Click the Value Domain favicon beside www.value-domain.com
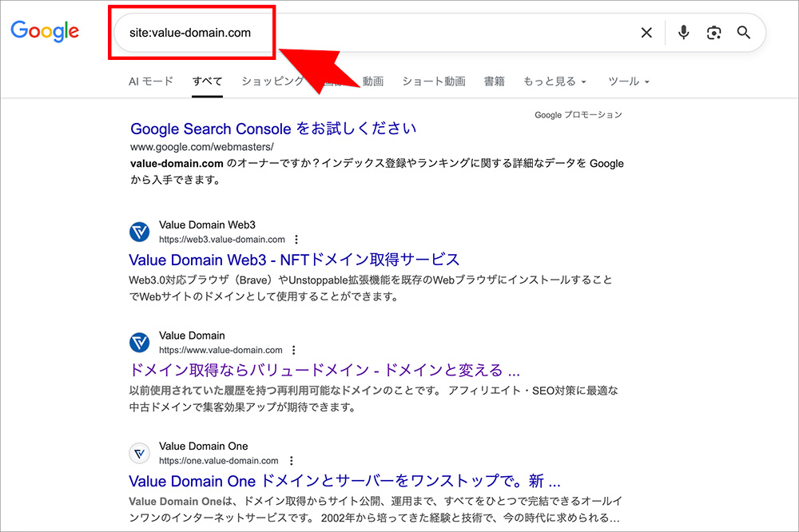The image size is (799, 532). [139, 342]
